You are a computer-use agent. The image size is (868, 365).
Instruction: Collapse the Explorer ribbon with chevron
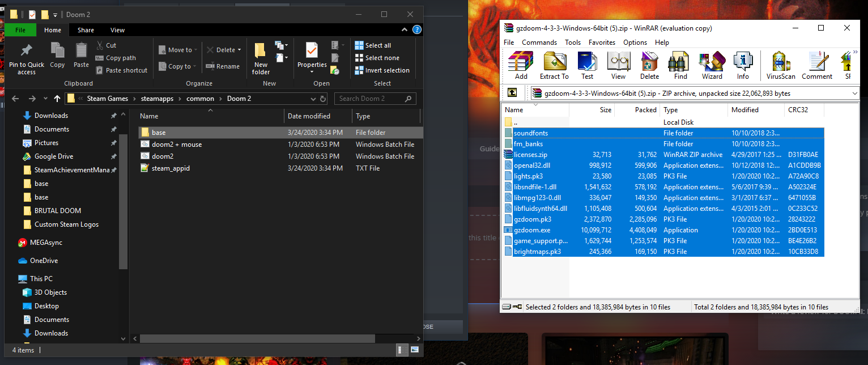pos(405,30)
